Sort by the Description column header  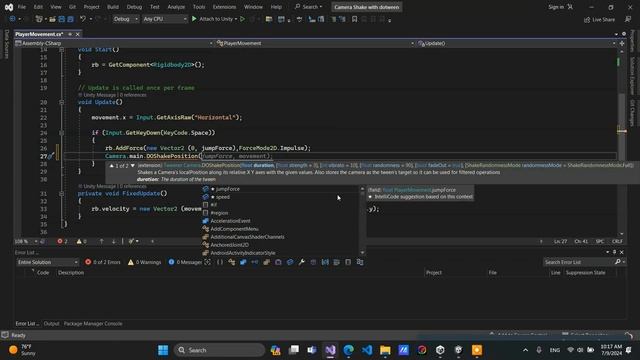[x=71, y=273]
